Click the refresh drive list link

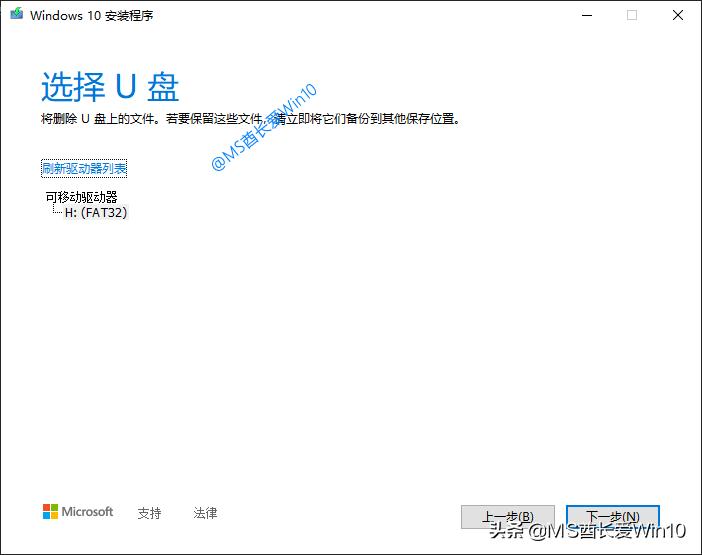[84, 169]
